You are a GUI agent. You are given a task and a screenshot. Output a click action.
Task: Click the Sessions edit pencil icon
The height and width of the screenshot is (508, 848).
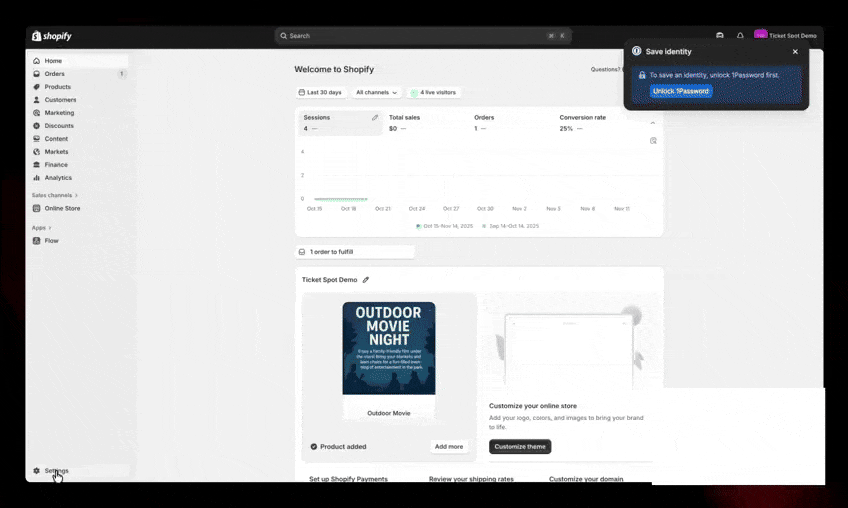pyautogui.click(x=375, y=117)
